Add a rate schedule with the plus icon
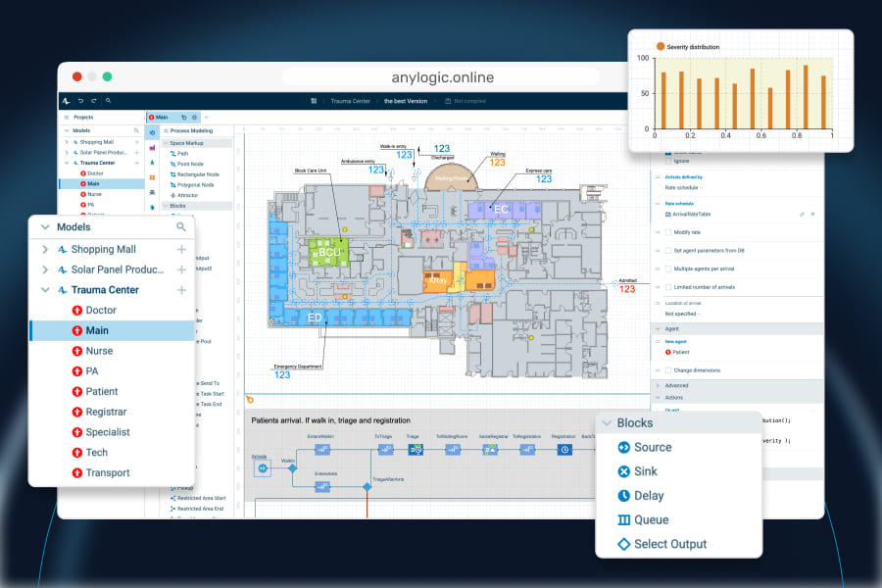The height and width of the screenshot is (588, 882). [x=812, y=214]
